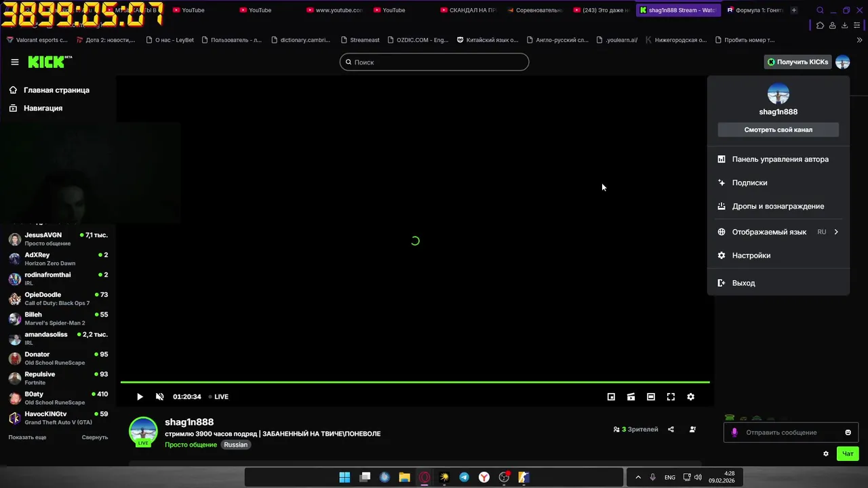
Task: Open video player settings gear
Action: (x=690, y=396)
